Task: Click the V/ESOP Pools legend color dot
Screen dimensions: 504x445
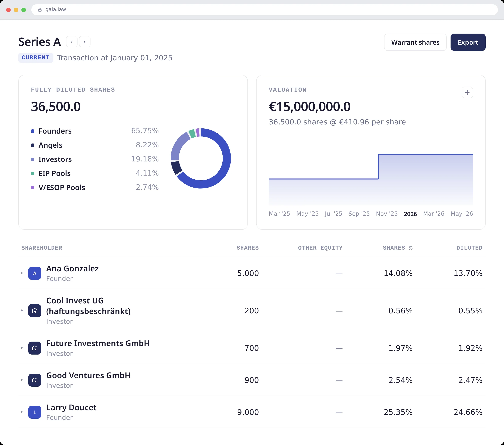Action: coord(32,188)
